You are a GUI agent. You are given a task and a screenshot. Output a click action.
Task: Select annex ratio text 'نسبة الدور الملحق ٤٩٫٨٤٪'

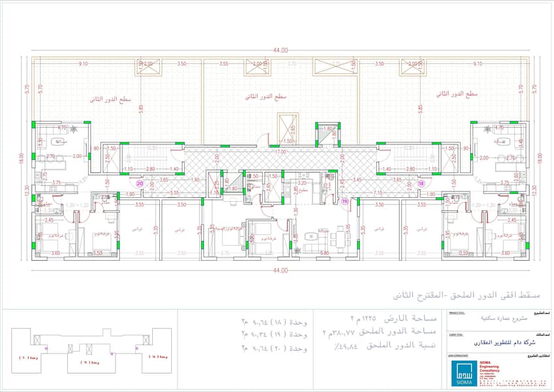click(x=385, y=346)
